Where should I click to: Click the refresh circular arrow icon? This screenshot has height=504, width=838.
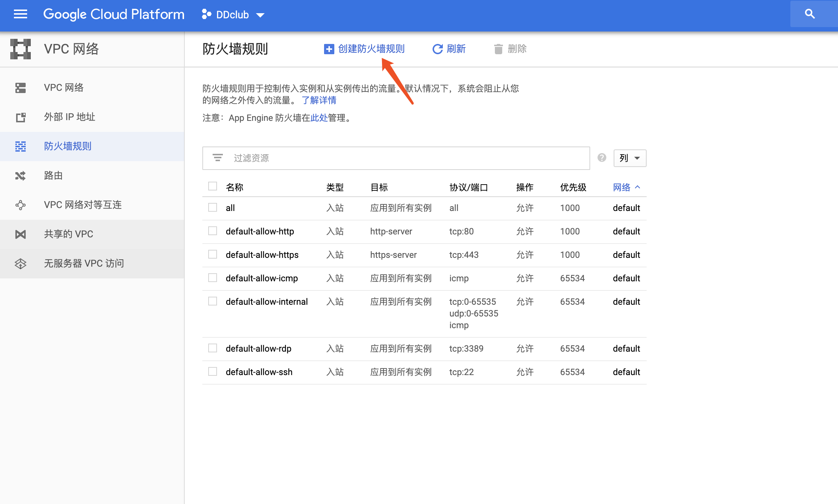437,49
